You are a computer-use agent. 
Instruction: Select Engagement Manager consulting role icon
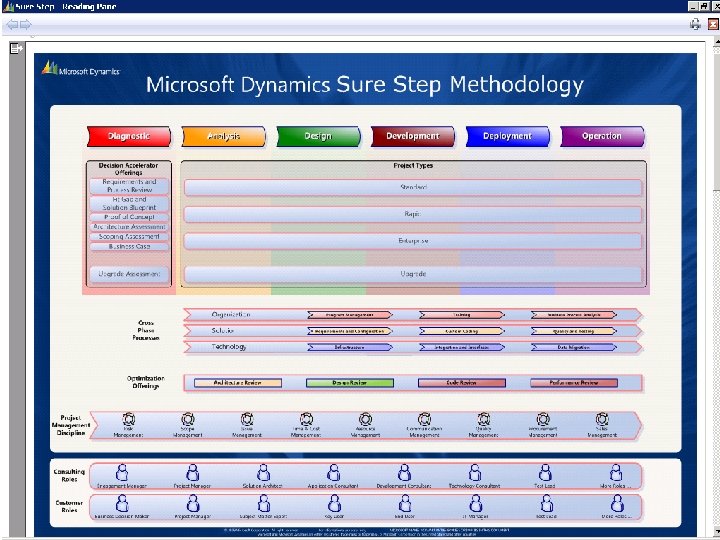point(122,472)
